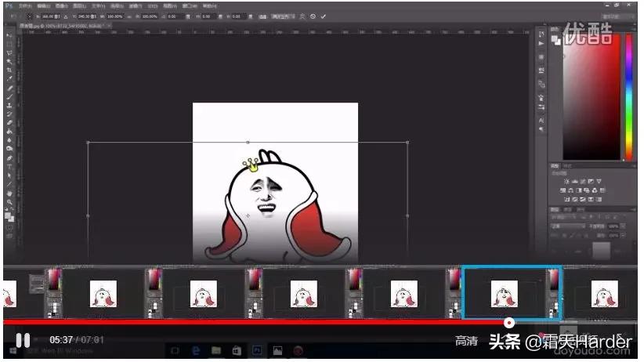
Task: Pause the video playback
Action: click(24, 340)
